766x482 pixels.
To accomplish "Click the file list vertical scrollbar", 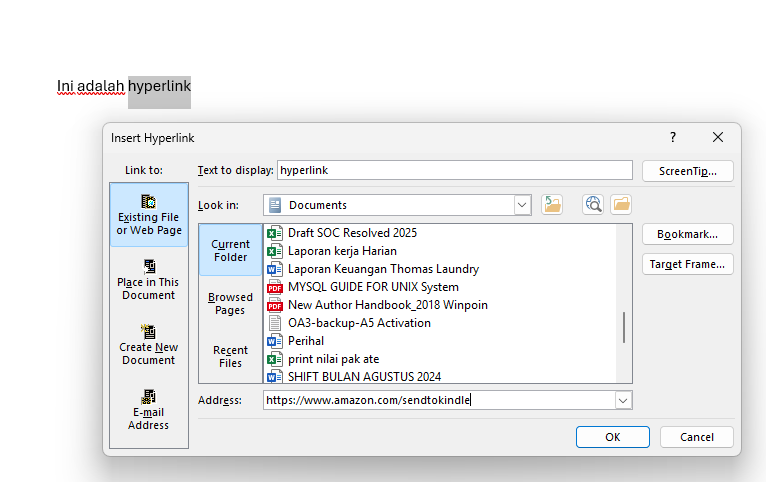I will (x=624, y=326).
